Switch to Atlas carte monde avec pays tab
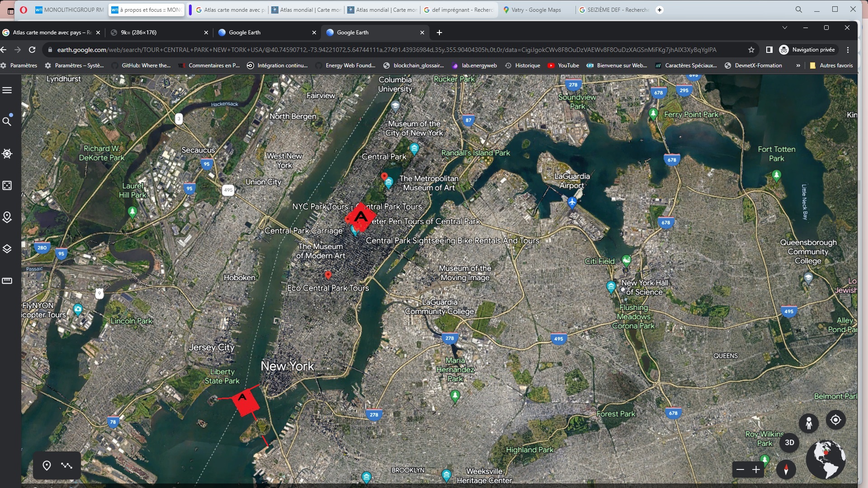 52,33
